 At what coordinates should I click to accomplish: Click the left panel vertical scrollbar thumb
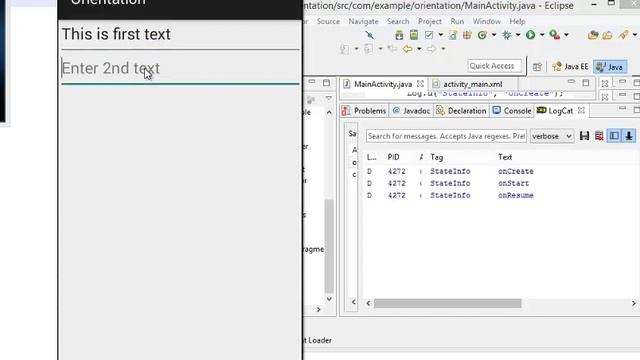click(329, 246)
